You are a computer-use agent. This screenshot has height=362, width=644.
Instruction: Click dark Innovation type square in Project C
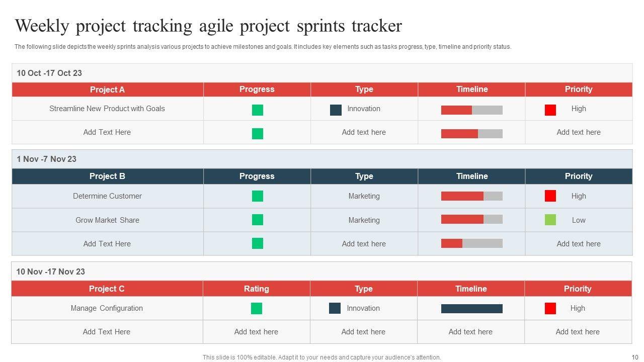click(335, 308)
